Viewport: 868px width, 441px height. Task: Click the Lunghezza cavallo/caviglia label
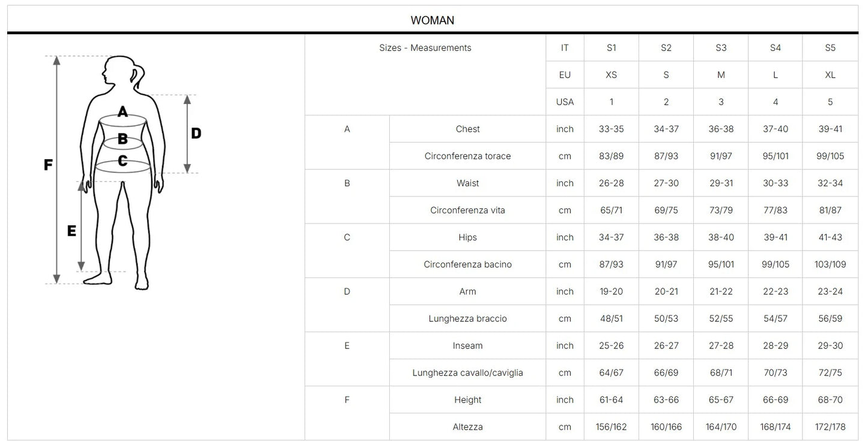tap(468, 373)
